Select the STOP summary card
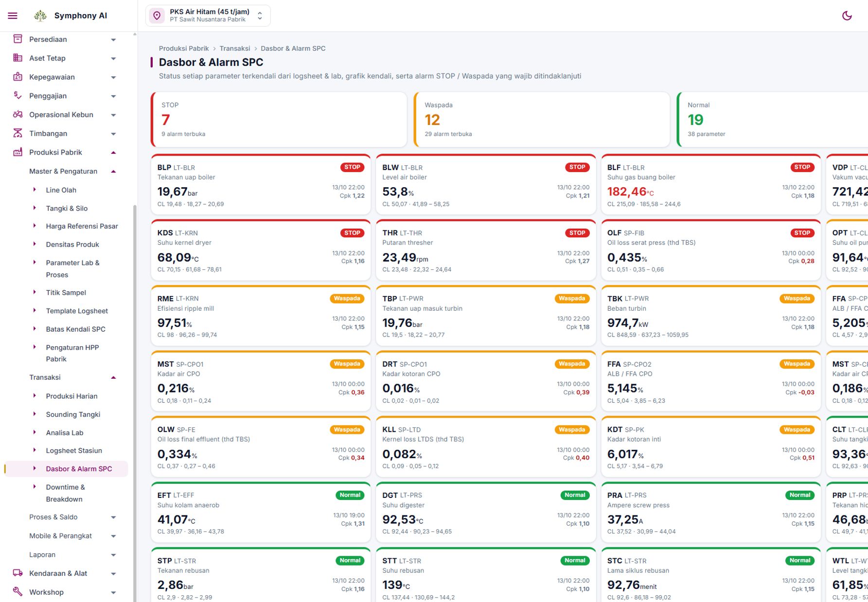The width and height of the screenshot is (868, 602). [279, 120]
